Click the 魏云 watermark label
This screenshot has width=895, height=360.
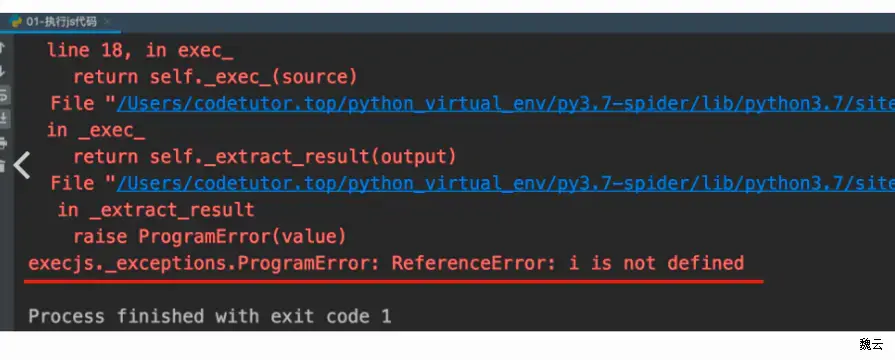871,345
